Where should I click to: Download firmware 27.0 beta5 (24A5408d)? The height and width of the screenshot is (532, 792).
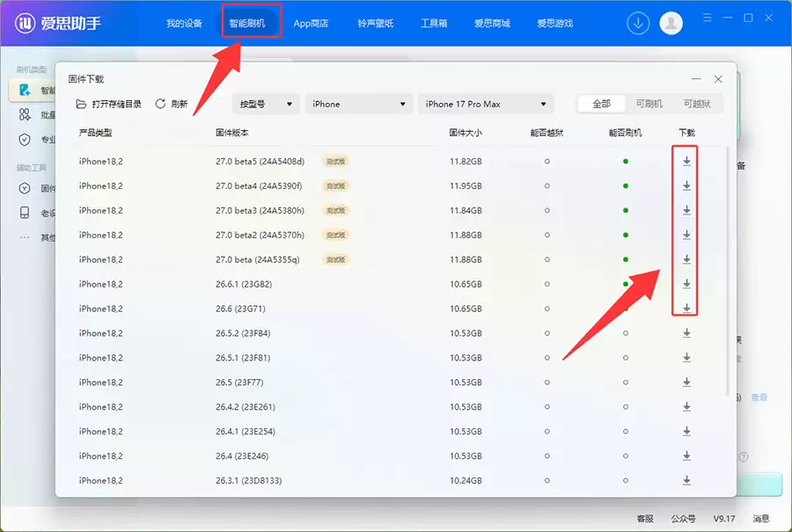coord(686,161)
